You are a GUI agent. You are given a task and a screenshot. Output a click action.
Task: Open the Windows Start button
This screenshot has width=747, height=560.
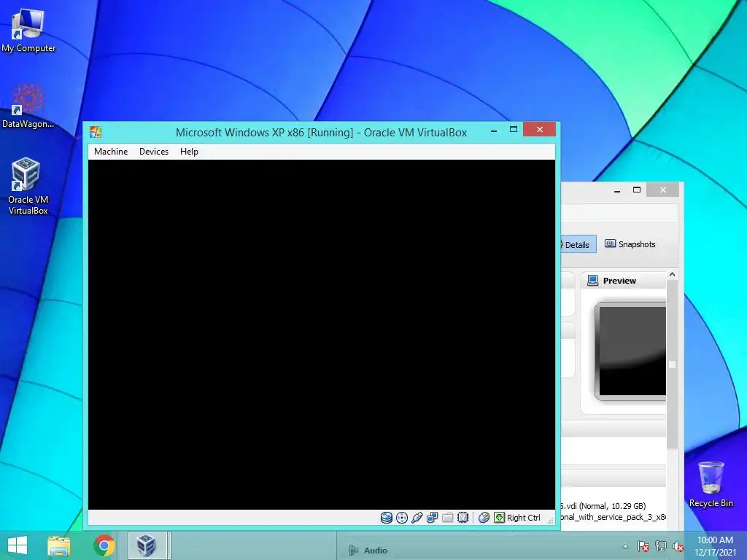point(18,545)
